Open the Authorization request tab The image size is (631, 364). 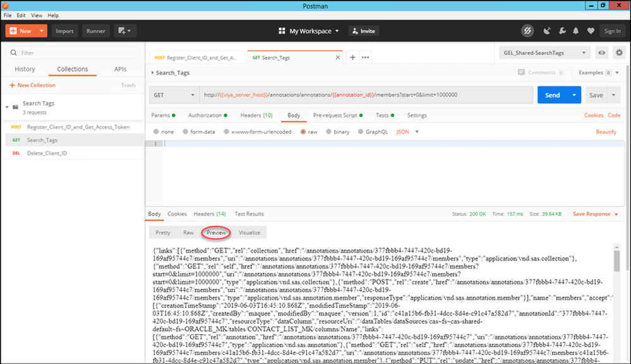[208, 115]
